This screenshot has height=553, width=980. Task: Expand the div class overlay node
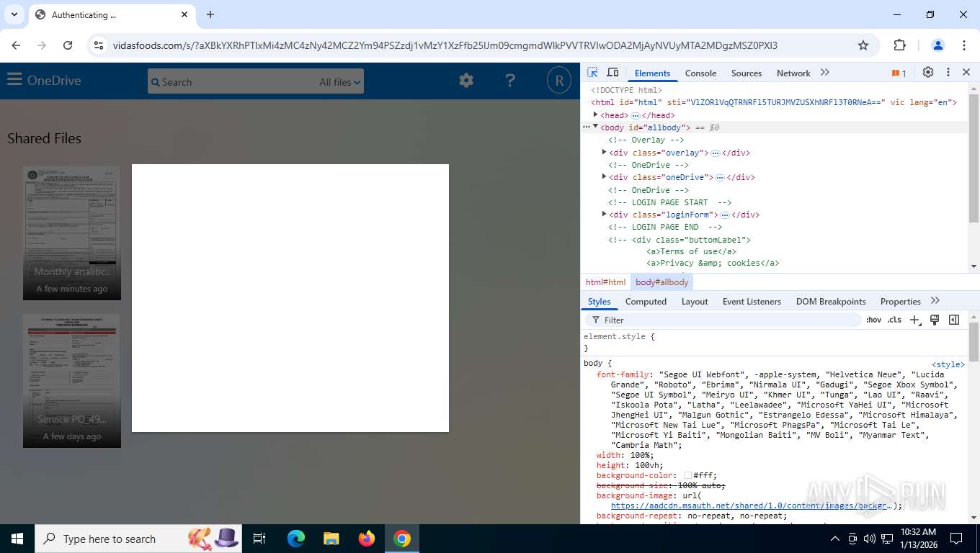pos(605,153)
